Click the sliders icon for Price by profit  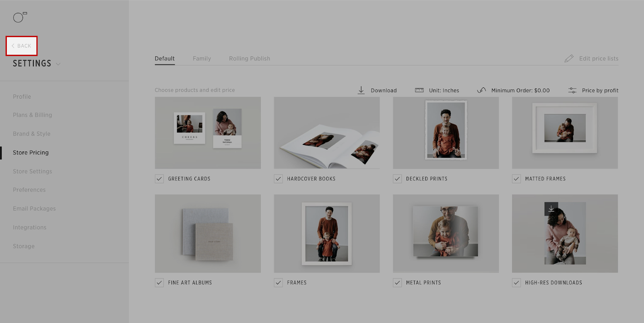572,90
